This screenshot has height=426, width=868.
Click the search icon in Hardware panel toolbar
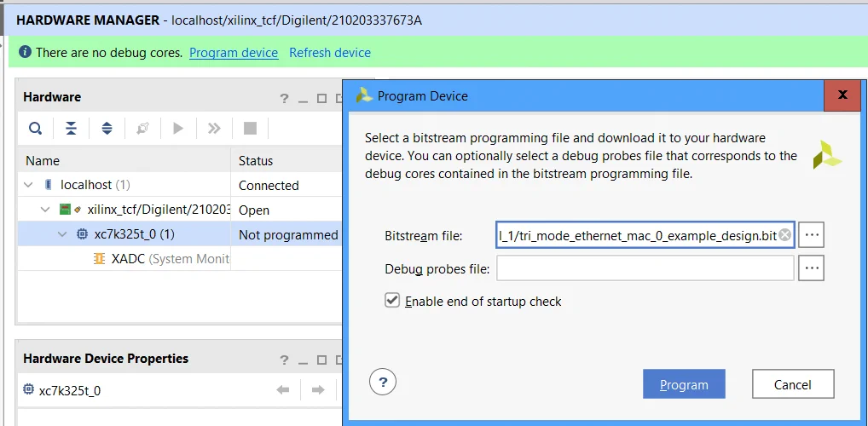[x=36, y=129]
